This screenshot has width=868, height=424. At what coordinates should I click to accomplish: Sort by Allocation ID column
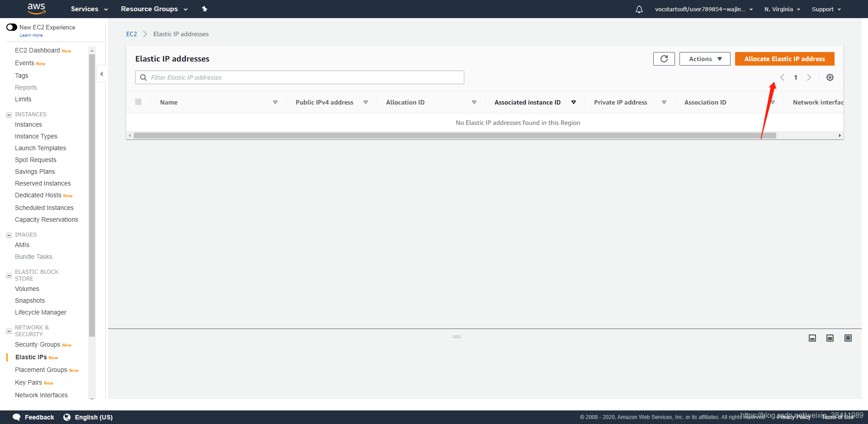[x=474, y=102]
